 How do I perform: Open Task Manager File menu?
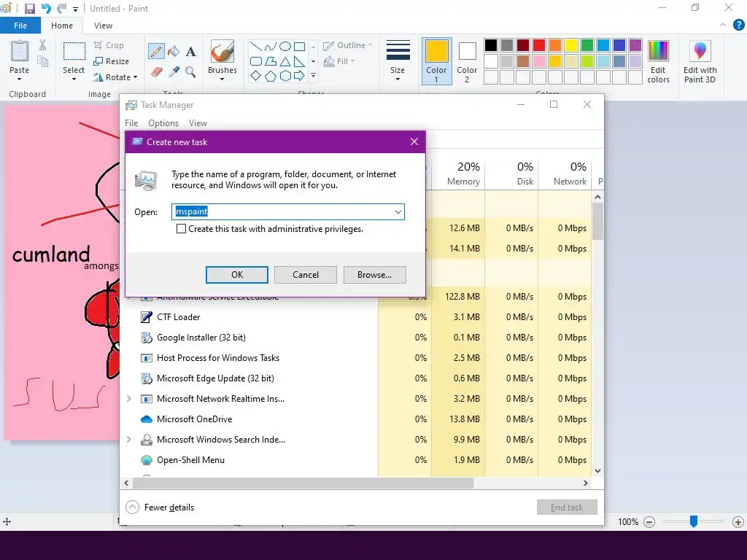(131, 122)
